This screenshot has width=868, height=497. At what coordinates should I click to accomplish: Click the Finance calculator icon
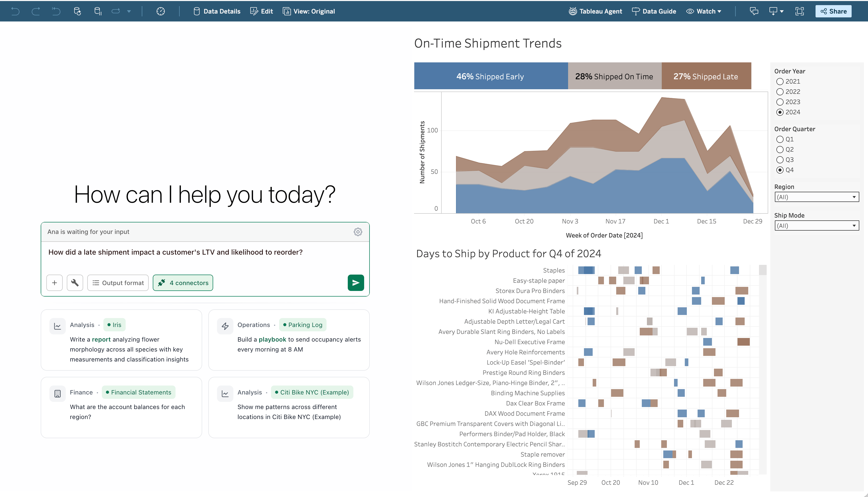(57, 393)
